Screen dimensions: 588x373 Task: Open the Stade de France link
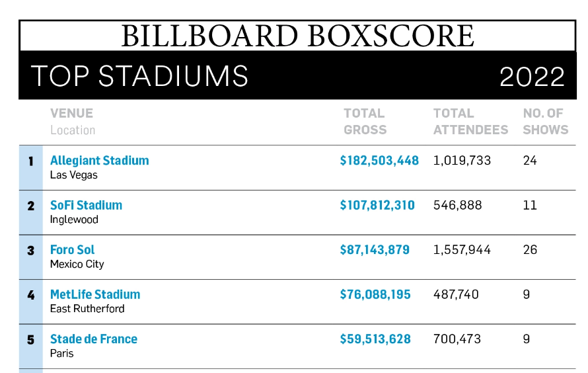coord(94,339)
